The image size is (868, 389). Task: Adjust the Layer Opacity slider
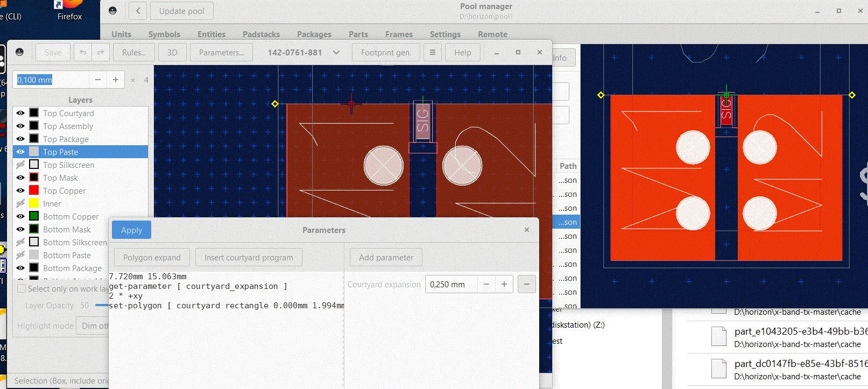(102, 305)
